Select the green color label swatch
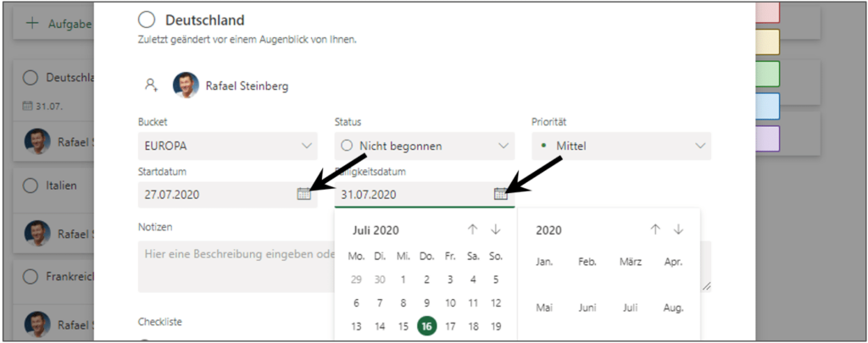868x343 pixels. (x=767, y=75)
